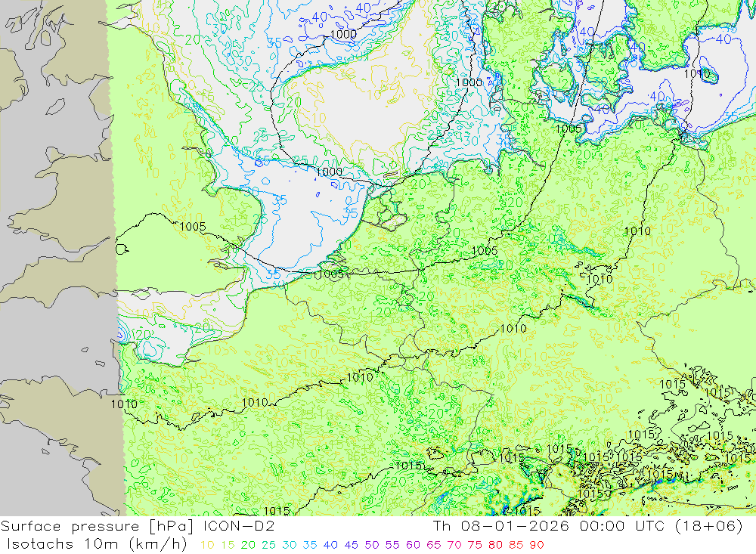The image size is (756, 554).
Task: Select the 60 legend value
Action: click(413, 546)
